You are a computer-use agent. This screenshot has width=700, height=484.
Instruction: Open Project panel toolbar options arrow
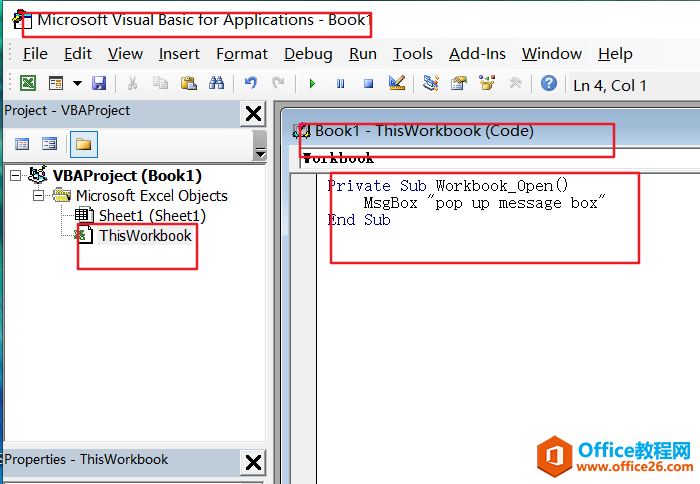(x=260, y=146)
